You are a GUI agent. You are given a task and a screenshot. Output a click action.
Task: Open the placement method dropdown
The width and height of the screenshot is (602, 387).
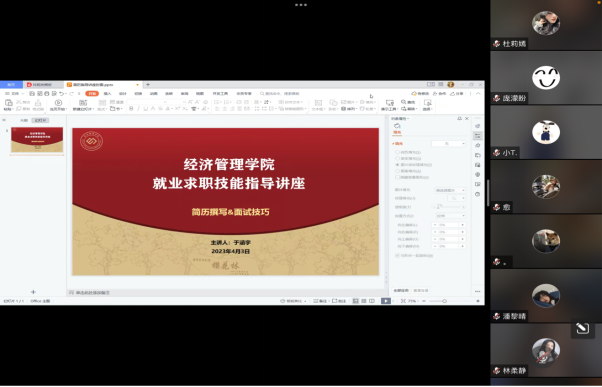(x=450, y=216)
